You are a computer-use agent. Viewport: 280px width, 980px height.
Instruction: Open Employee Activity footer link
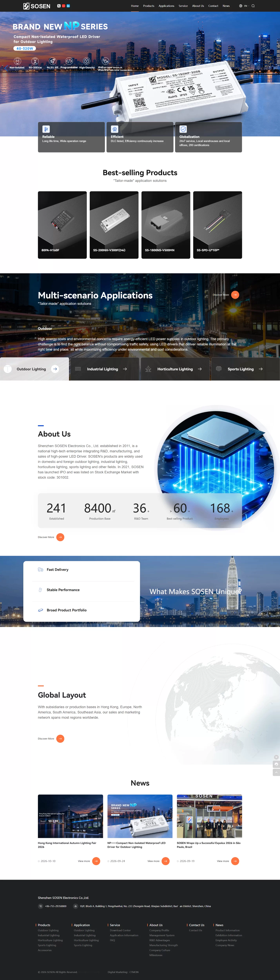click(226, 940)
